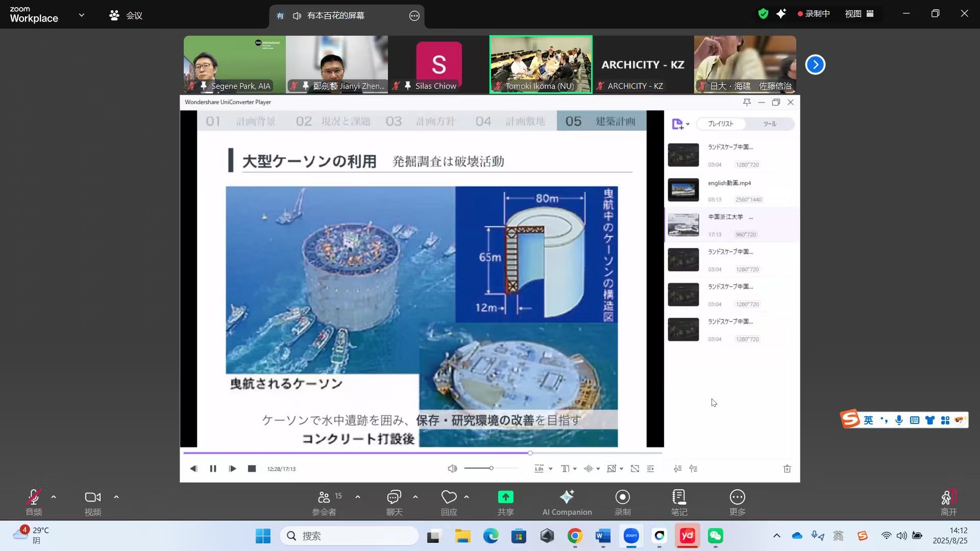
Task: Select the プレイリスト tab
Action: tap(720, 123)
